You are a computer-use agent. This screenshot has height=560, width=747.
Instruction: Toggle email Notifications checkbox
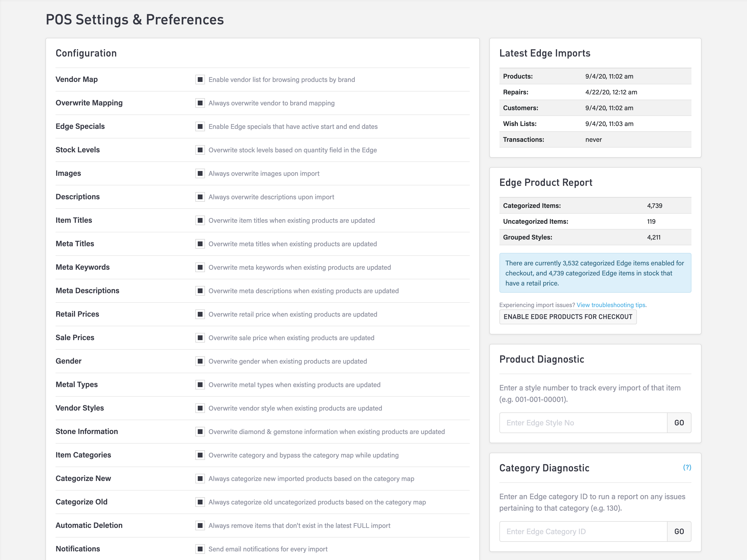(200, 549)
